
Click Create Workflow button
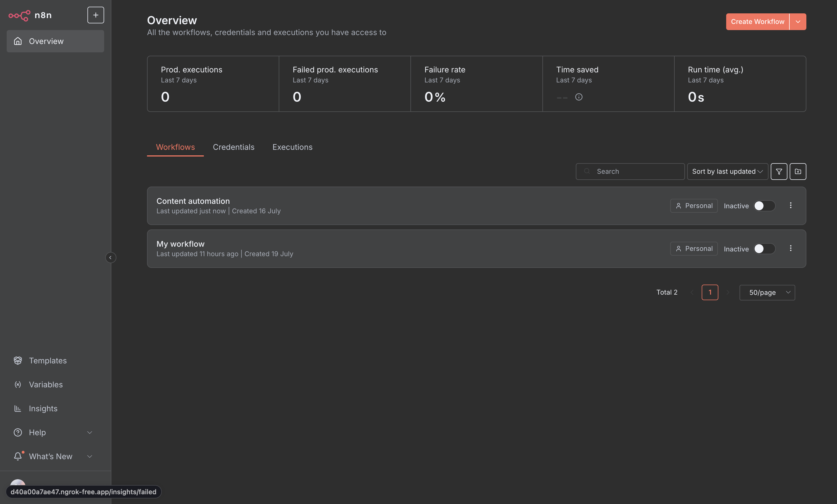(758, 22)
